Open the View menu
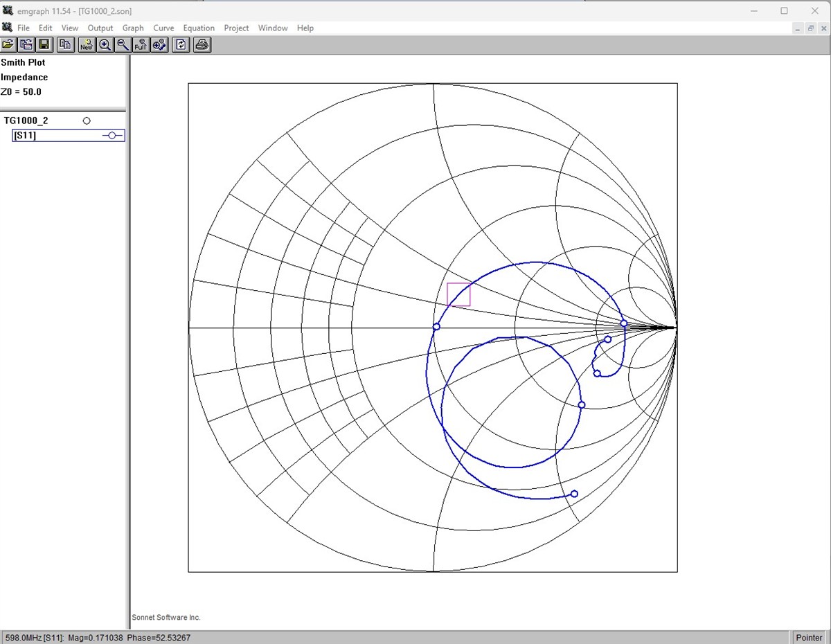This screenshot has height=644, width=831. pyautogui.click(x=70, y=28)
